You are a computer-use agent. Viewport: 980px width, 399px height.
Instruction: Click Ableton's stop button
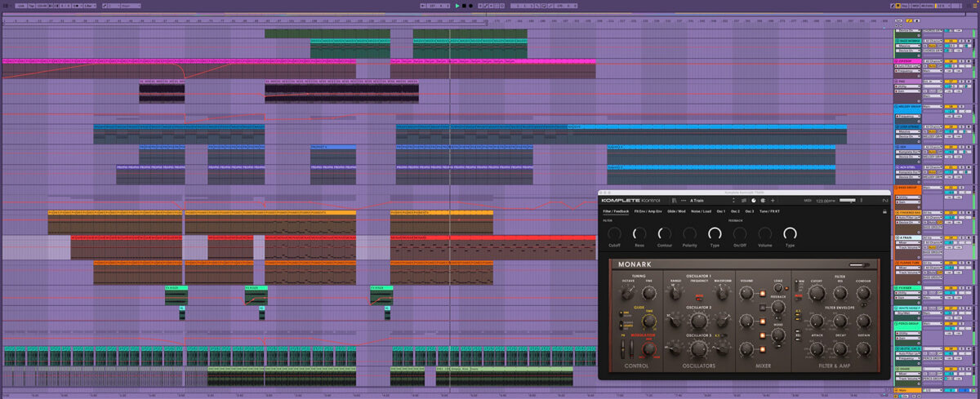click(464, 6)
